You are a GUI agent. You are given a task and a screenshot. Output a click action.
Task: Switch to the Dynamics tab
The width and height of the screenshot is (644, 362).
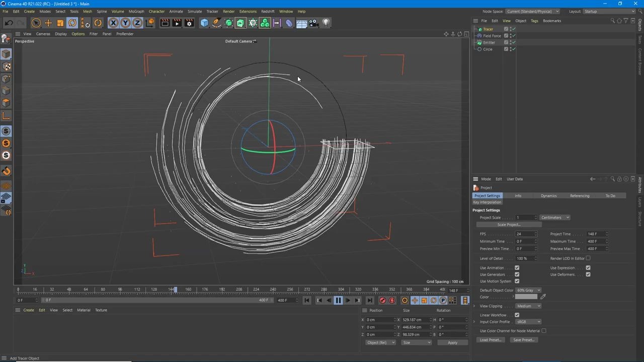pyautogui.click(x=548, y=196)
